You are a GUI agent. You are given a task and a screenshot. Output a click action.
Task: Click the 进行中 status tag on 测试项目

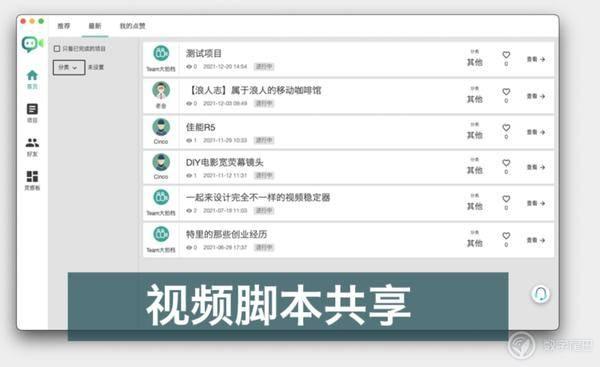coord(264,67)
